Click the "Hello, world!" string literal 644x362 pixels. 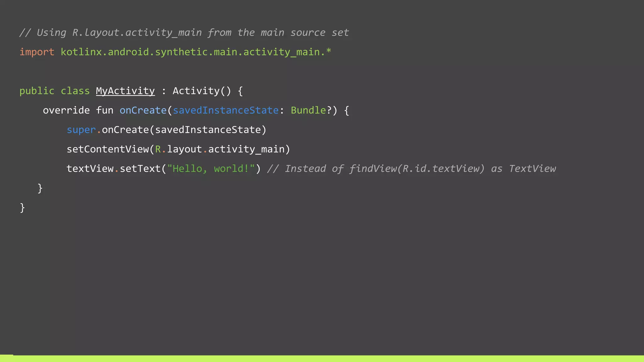coord(211,169)
